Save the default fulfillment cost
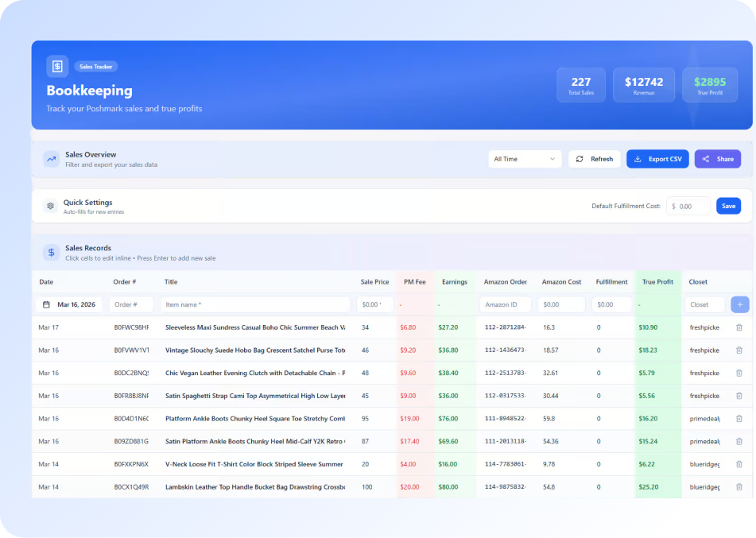The height and width of the screenshot is (538, 756). click(x=728, y=206)
